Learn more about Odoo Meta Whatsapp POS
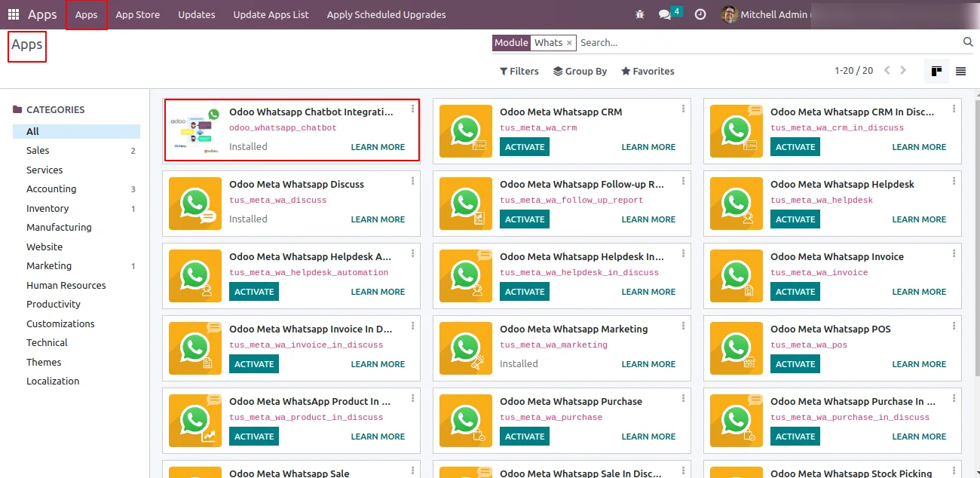The width and height of the screenshot is (980, 478). [919, 364]
